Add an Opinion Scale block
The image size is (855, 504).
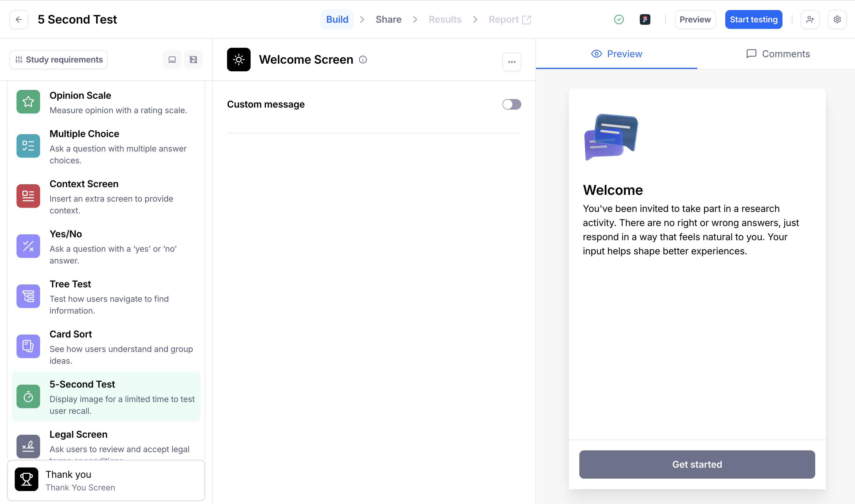click(106, 102)
